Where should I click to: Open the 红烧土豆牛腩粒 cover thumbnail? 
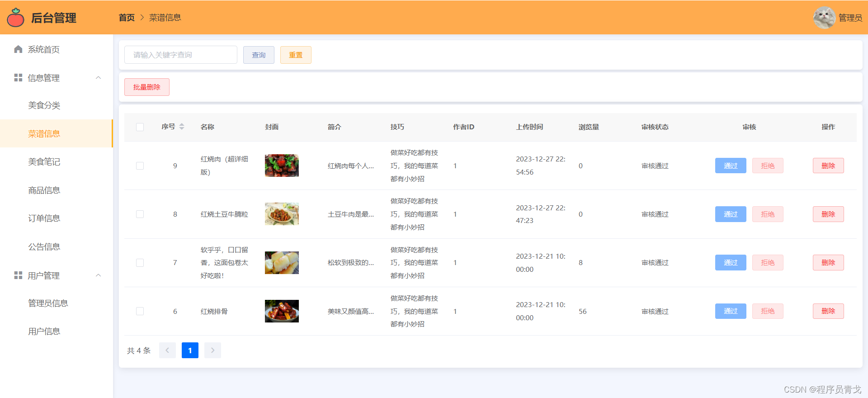point(282,214)
